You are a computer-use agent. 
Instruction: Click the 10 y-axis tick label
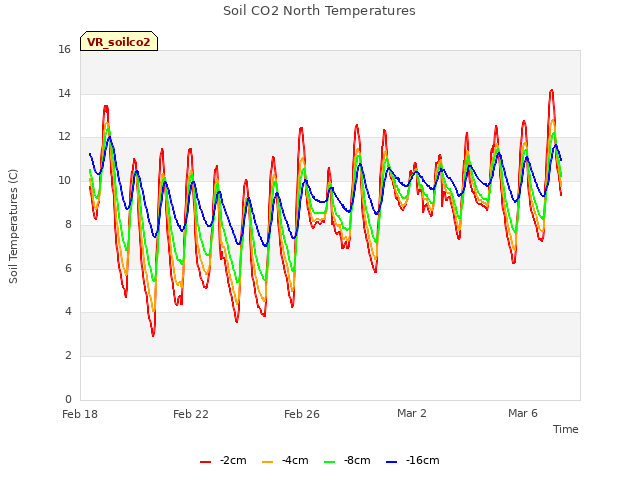click(64, 180)
